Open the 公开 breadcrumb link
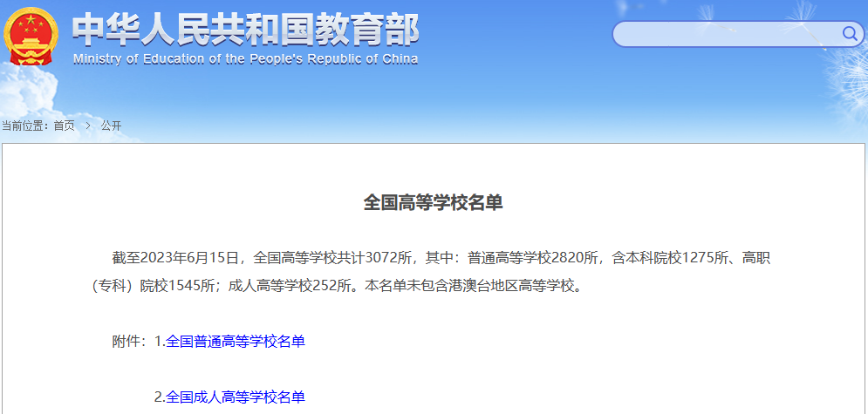Screen dimensions: 868x414 pyautogui.click(x=111, y=126)
